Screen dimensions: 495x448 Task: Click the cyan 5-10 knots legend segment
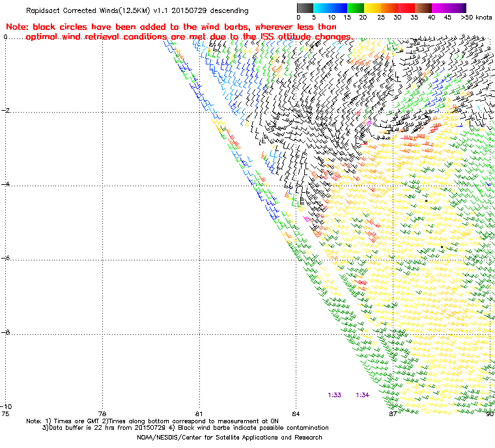[322, 8]
